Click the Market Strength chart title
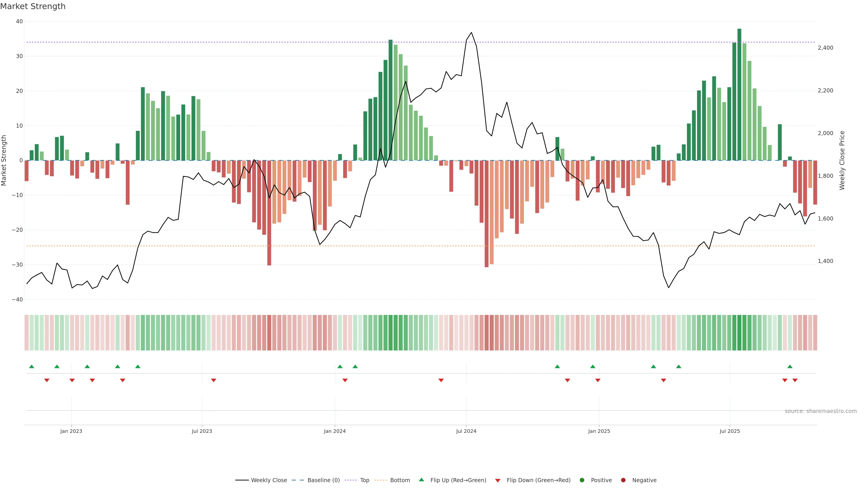Screen dimensions: 868x488 click(33, 6)
